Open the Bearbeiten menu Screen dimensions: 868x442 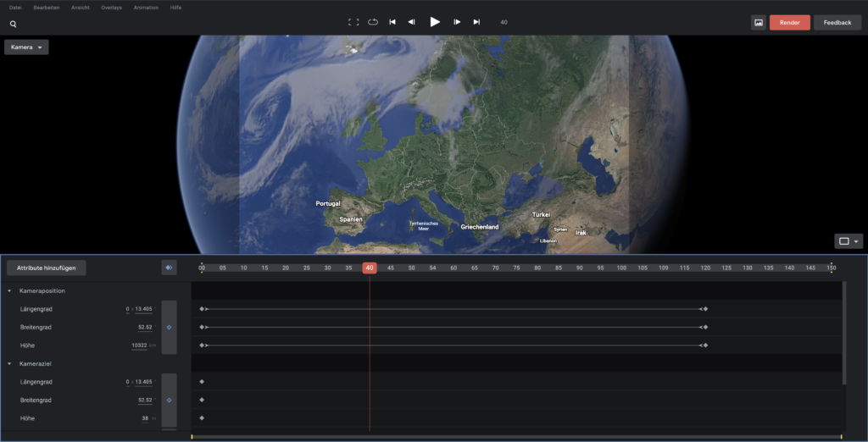[x=47, y=8]
